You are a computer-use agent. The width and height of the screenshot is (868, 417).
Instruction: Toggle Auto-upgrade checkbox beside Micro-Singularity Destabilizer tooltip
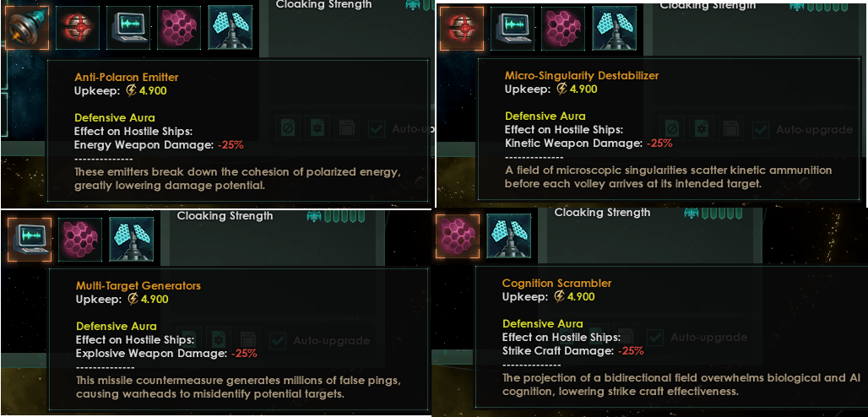(760, 130)
